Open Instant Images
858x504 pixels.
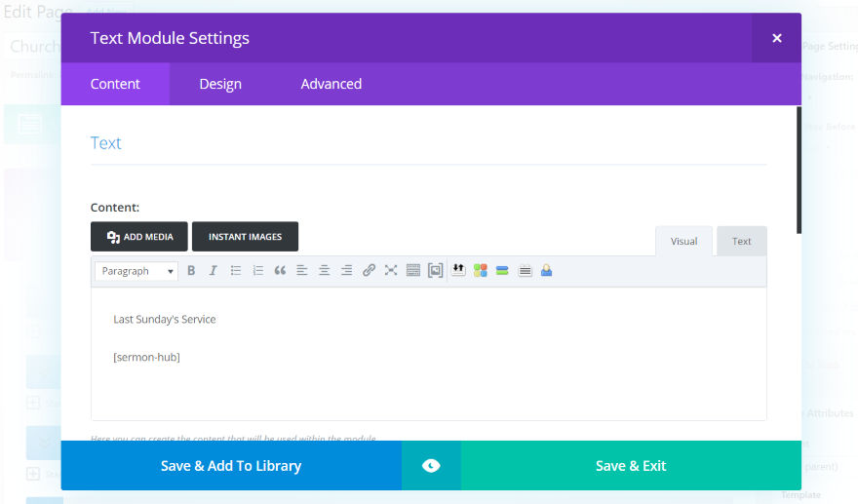[245, 237]
